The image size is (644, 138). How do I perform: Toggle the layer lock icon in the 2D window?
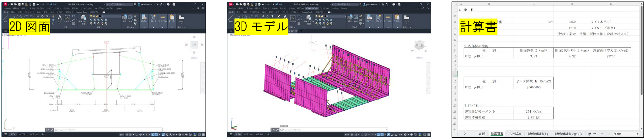97,16
